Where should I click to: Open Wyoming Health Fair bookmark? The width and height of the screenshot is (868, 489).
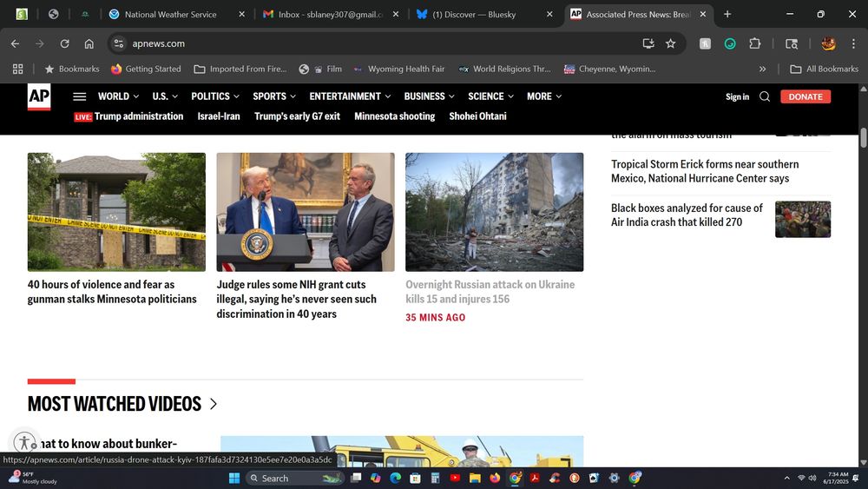pyautogui.click(x=399, y=69)
